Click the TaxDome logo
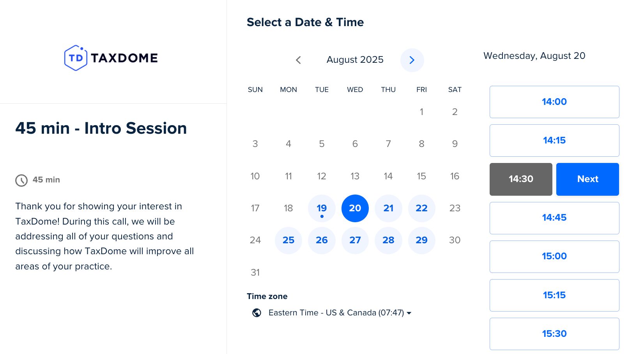 click(111, 58)
